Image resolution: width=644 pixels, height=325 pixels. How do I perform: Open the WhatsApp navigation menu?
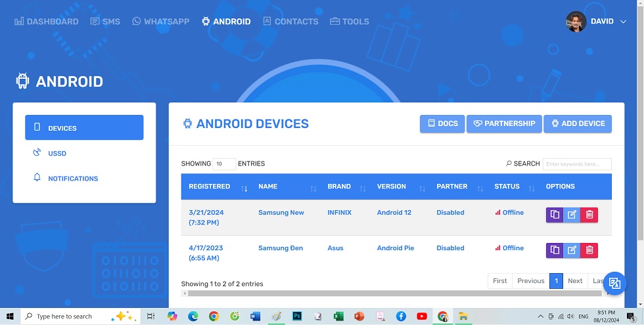(160, 22)
